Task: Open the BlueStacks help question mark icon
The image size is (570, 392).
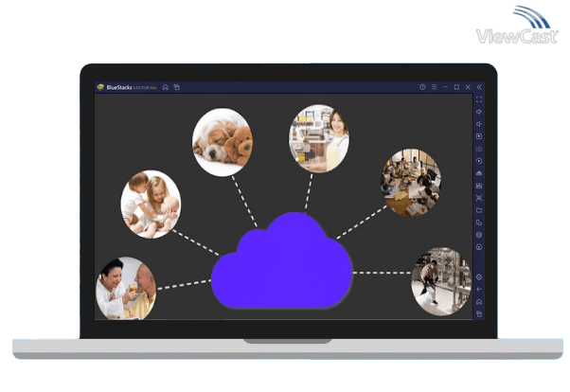Action: [x=422, y=87]
